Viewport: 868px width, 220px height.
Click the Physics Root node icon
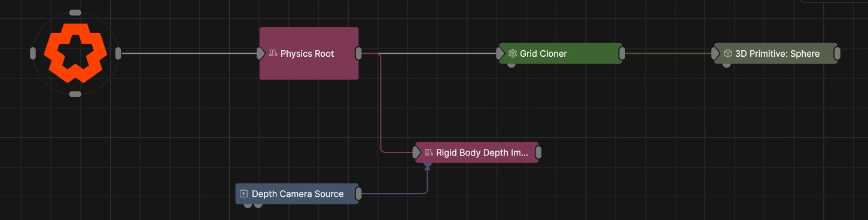pyautogui.click(x=273, y=53)
